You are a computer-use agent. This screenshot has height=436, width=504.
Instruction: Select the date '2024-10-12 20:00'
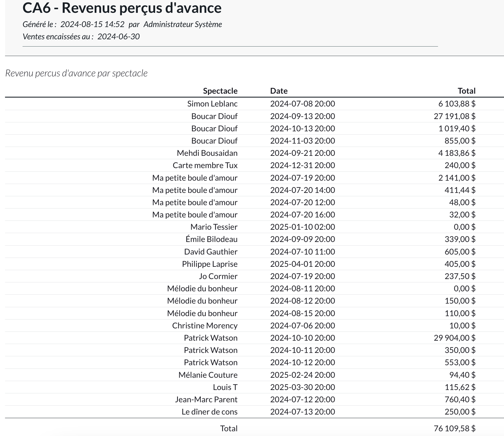[302, 362]
